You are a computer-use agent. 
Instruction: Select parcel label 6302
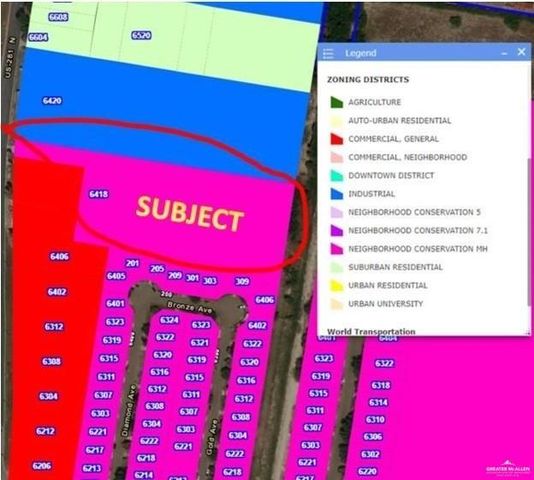pyautogui.click(x=370, y=454)
